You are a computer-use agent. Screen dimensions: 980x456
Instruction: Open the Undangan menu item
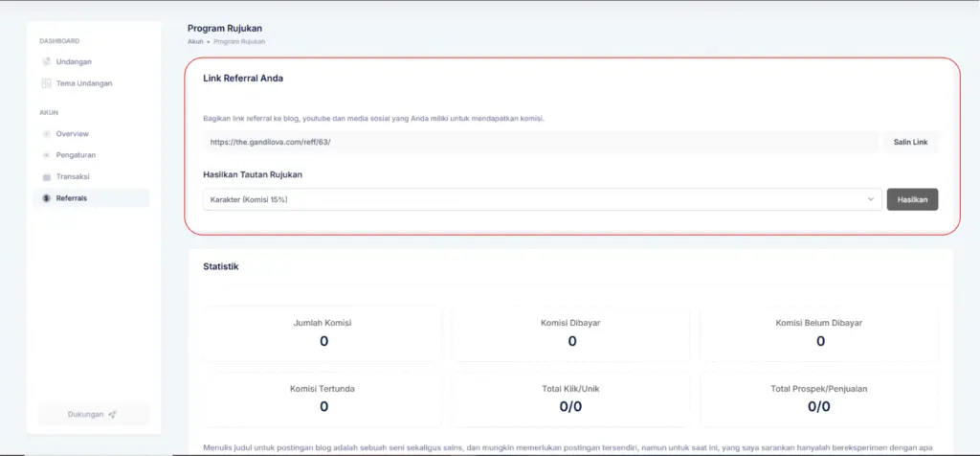(x=74, y=62)
